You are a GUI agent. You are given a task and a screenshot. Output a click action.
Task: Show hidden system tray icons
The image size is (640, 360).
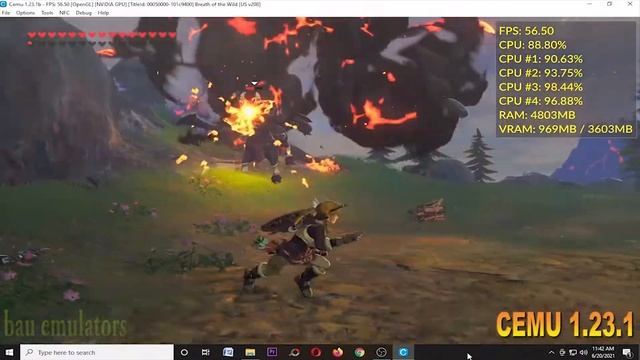click(x=551, y=353)
